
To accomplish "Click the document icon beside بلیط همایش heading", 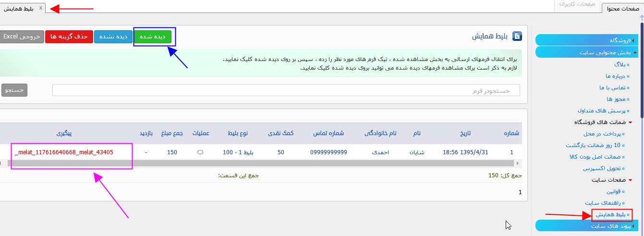I will click(x=517, y=37).
